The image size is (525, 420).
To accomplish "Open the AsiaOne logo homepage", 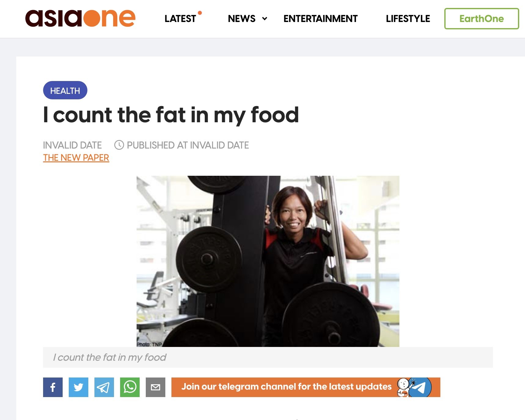I will [x=80, y=18].
